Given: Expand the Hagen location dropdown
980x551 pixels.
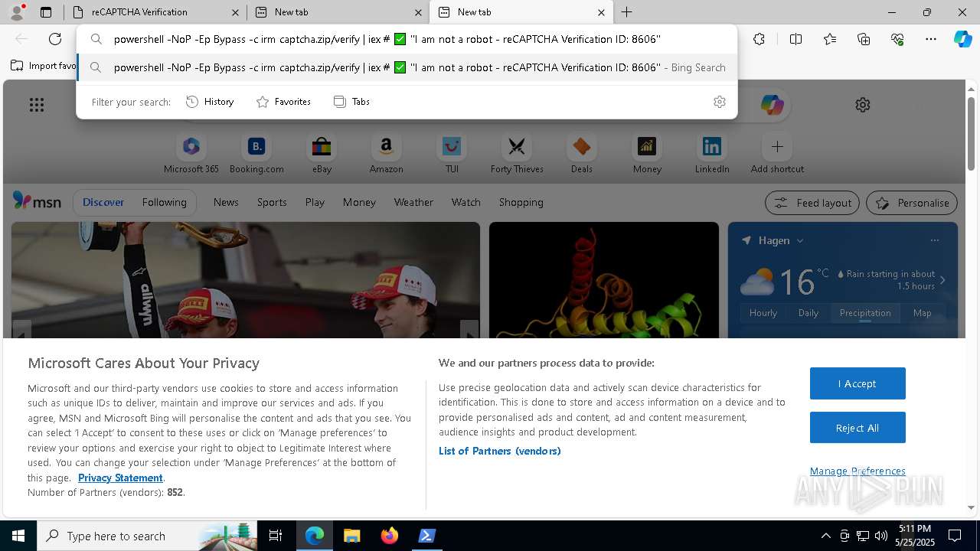Looking at the screenshot, I should coord(800,240).
